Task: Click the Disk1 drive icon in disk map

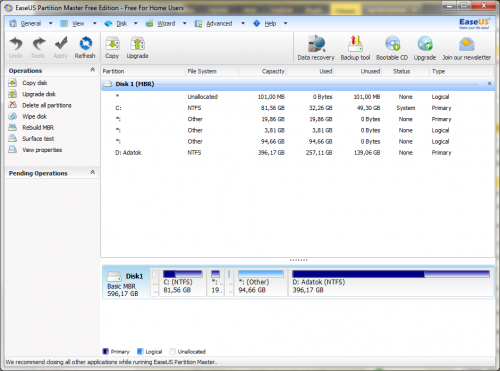Action: [114, 276]
